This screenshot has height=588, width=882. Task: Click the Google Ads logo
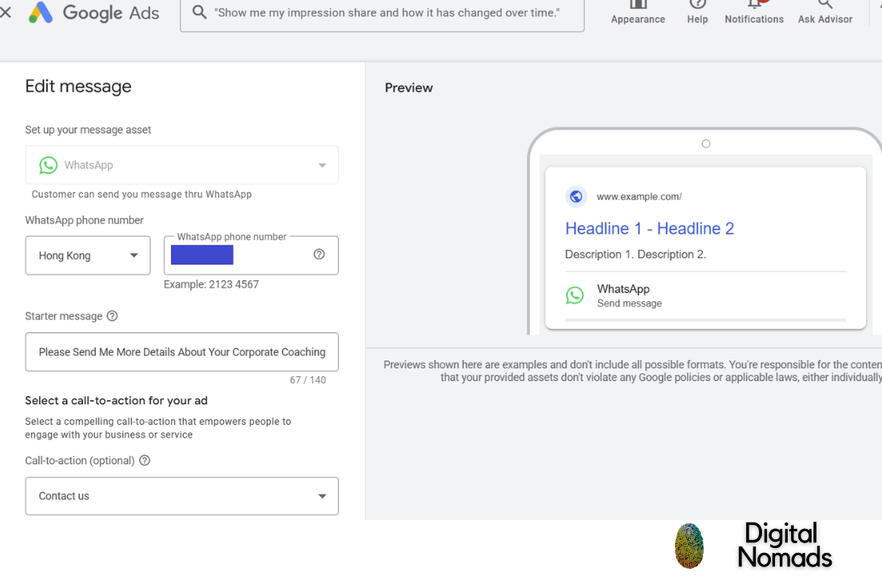tap(94, 12)
